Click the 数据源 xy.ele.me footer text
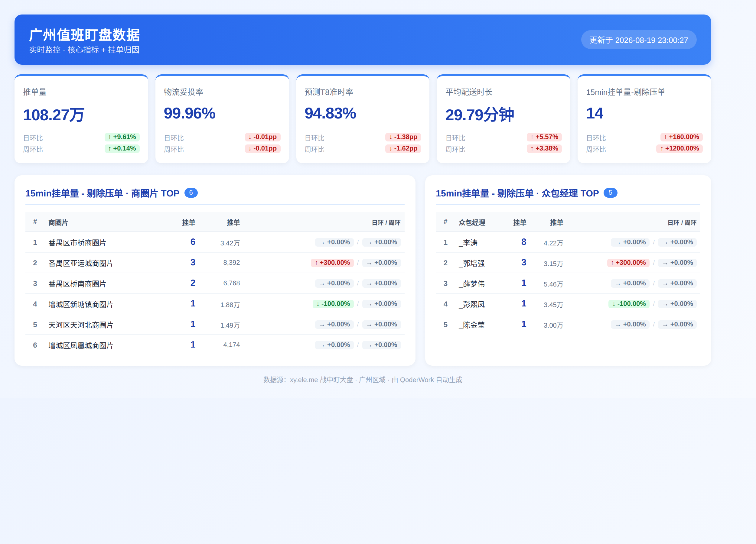 click(x=363, y=380)
